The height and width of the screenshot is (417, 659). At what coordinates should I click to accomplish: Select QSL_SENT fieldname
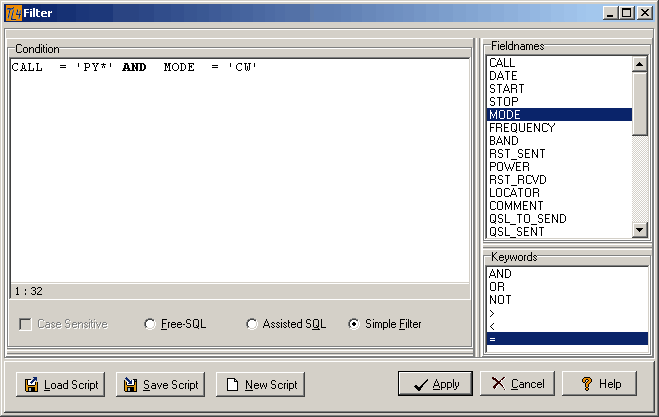[x=559, y=232]
